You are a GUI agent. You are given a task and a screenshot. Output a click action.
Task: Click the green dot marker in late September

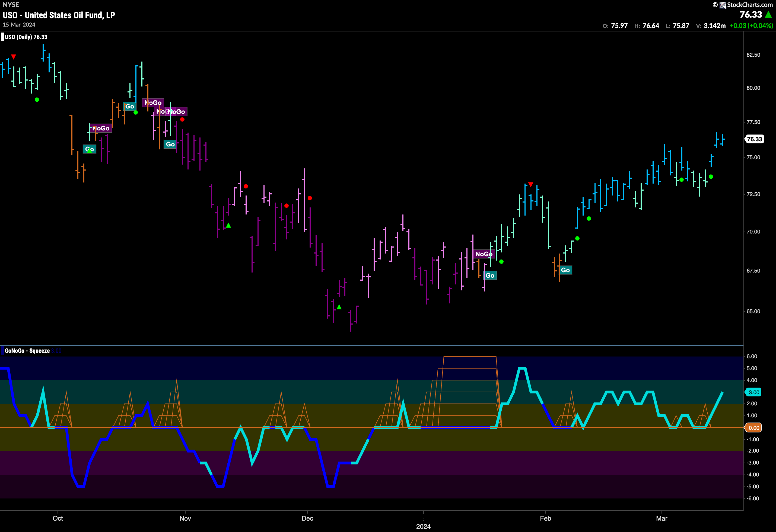pyautogui.click(x=37, y=100)
